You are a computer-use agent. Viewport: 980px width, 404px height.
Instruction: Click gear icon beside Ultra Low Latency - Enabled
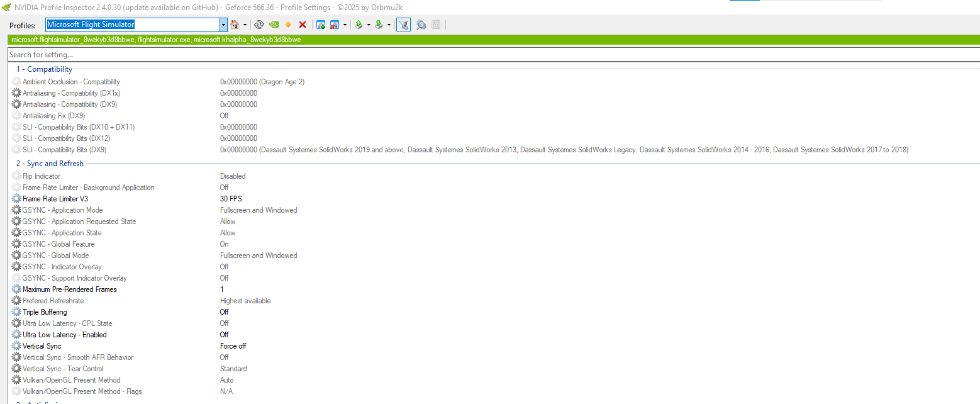pos(16,335)
